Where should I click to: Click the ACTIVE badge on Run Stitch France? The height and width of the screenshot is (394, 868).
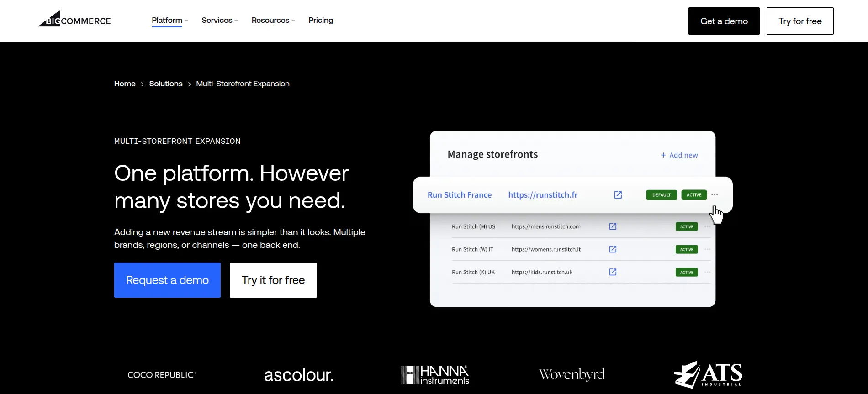[x=694, y=195]
